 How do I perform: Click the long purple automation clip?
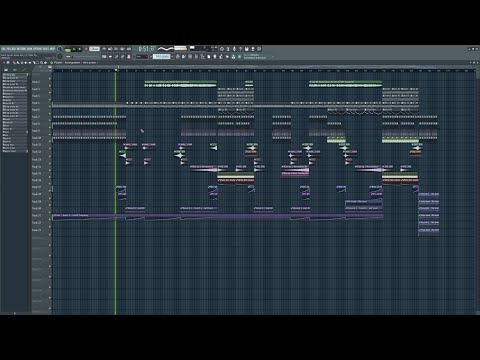[x=218, y=216]
